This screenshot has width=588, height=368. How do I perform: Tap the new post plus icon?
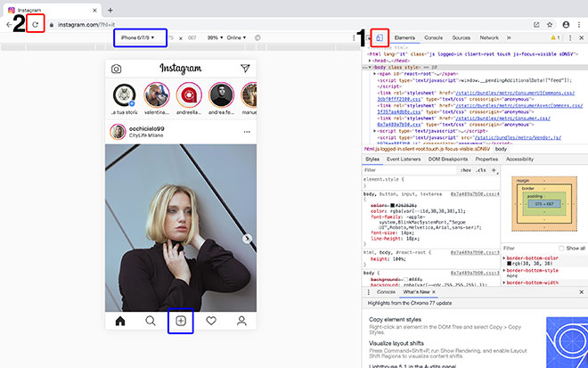coord(180,321)
